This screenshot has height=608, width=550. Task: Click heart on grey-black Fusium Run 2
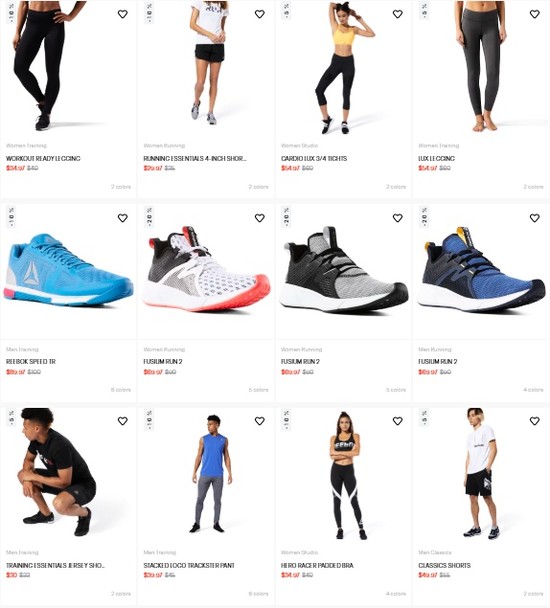[398, 218]
